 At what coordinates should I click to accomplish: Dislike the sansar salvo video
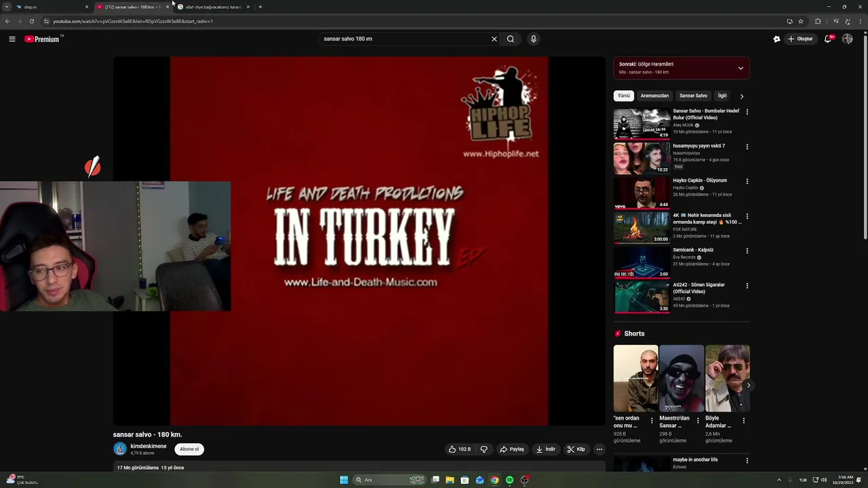484,449
